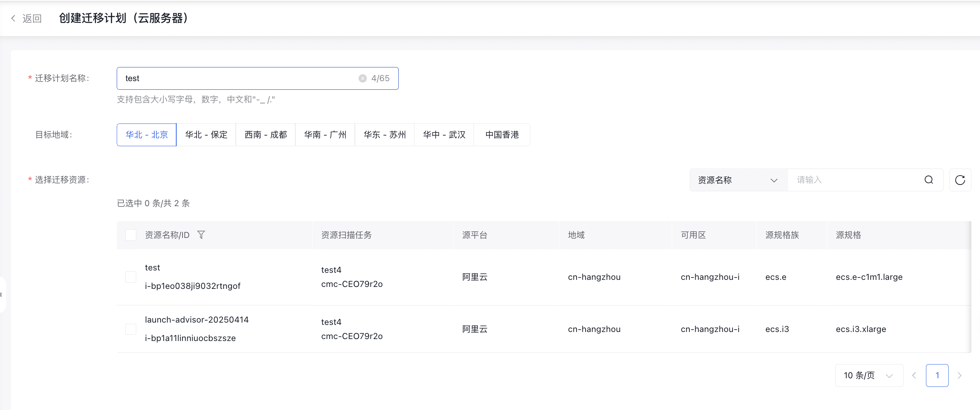
Task: Click resource name launch-advisor-20250414
Action: (x=197, y=319)
